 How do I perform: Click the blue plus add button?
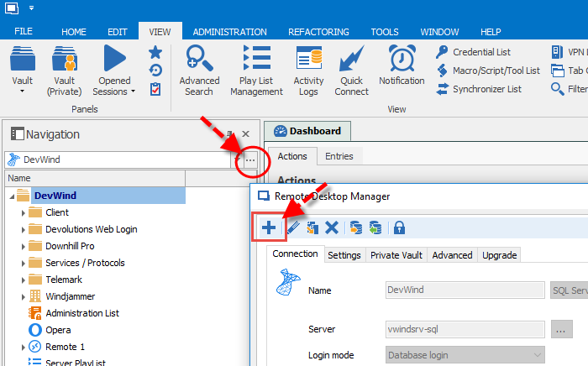pyautogui.click(x=269, y=227)
